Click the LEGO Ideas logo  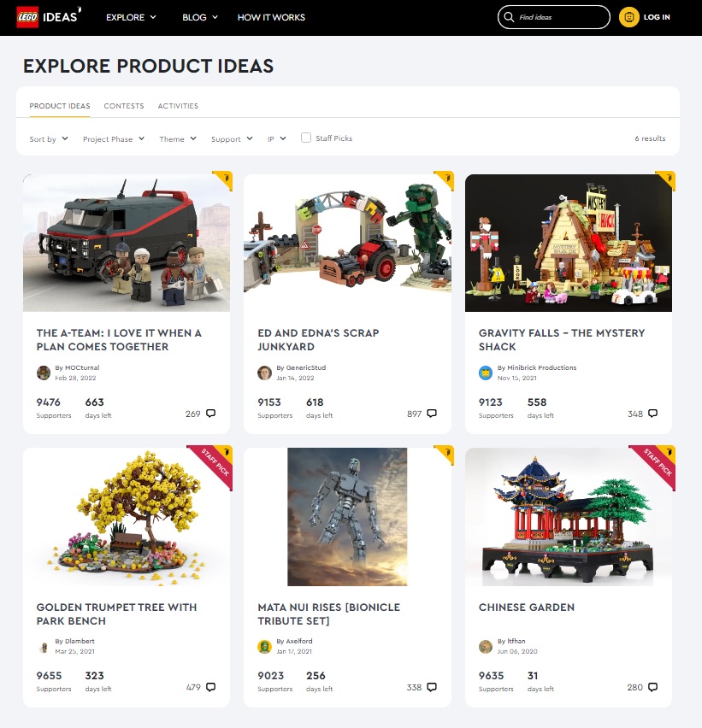coord(49,17)
